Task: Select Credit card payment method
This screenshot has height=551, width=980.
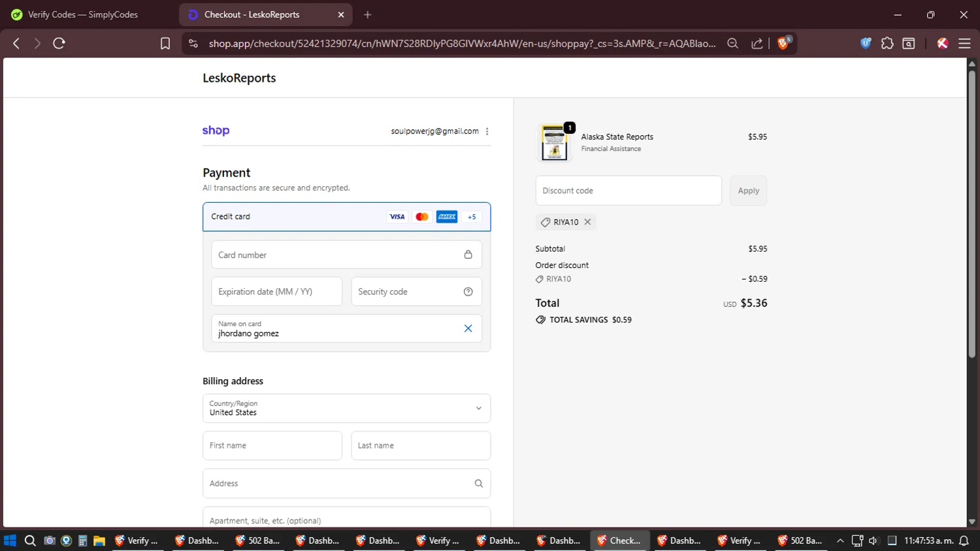Action: tap(346, 216)
